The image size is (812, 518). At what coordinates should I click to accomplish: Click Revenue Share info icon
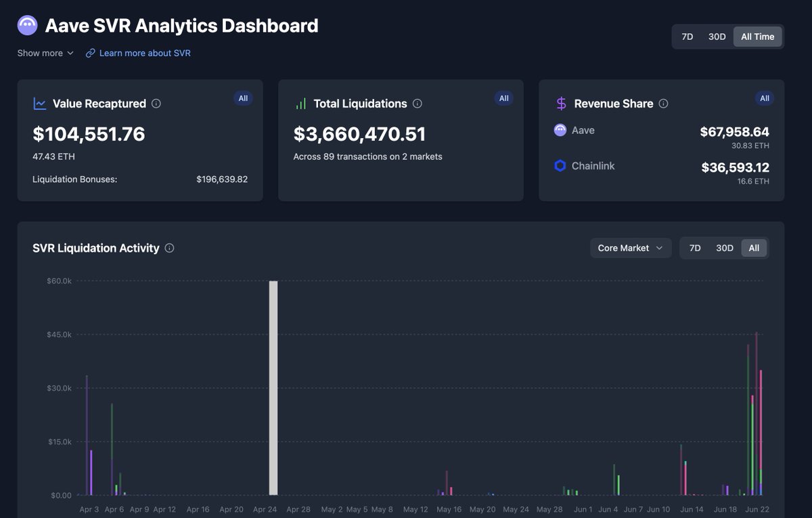[663, 103]
